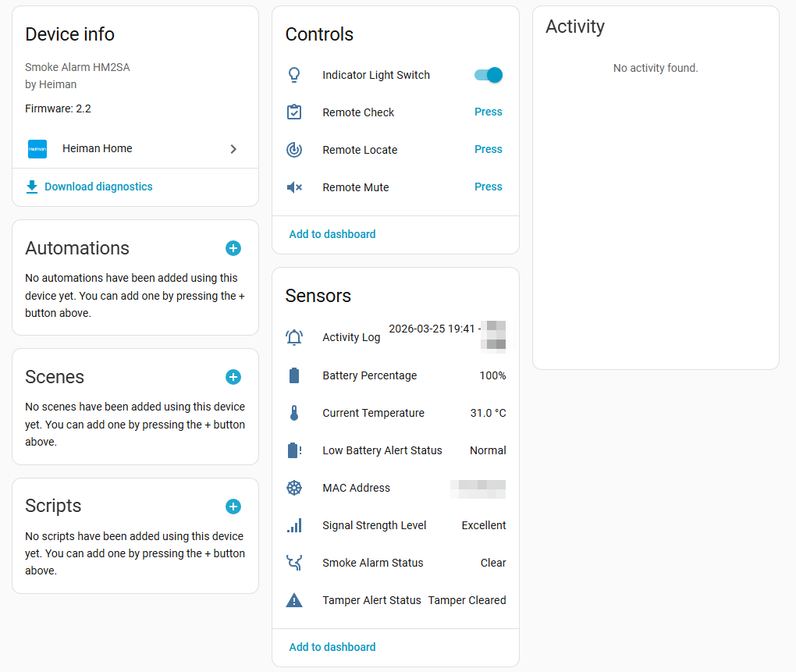
Task: Trigger Press for Remote Mute
Action: point(489,187)
